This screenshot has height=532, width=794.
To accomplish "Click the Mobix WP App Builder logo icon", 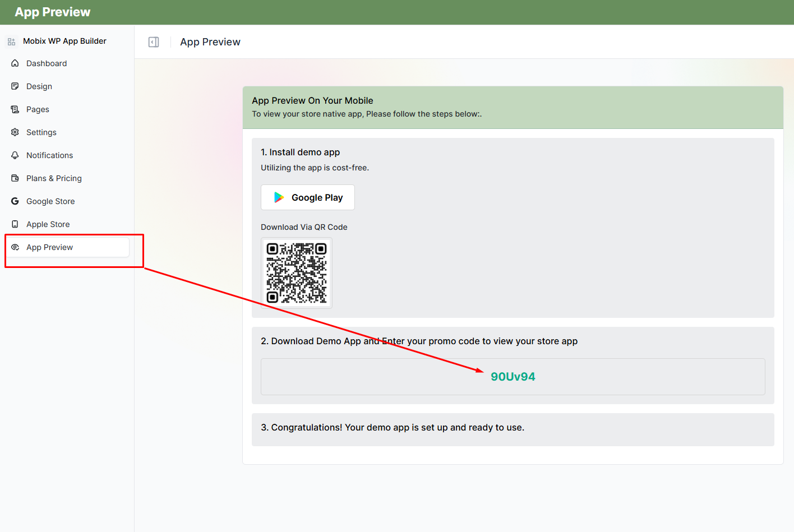I will tap(11, 41).
